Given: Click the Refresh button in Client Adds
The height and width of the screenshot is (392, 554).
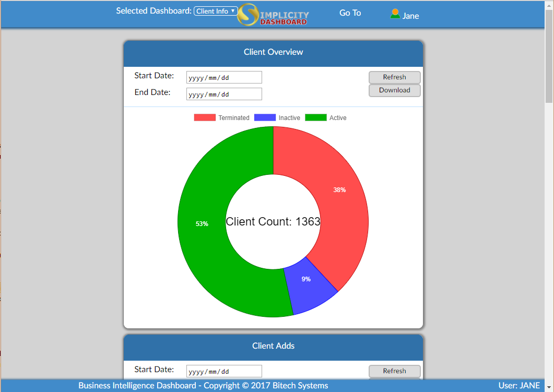Looking at the screenshot, I should [x=394, y=371].
